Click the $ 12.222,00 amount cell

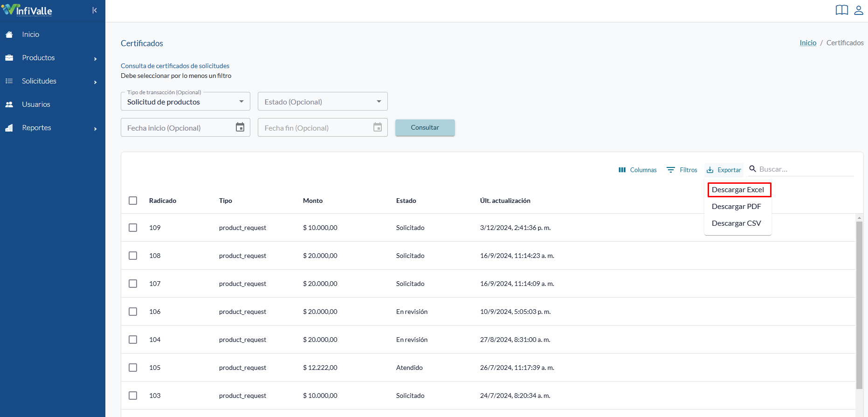pos(320,368)
